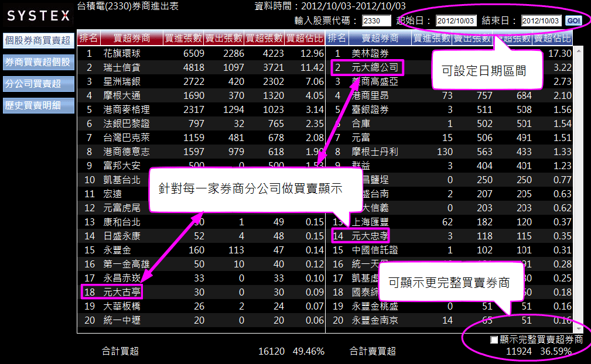The width and height of the screenshot is (591, 364).
Task: Sort by the 買超券商 column header
Action: point(131,39)
